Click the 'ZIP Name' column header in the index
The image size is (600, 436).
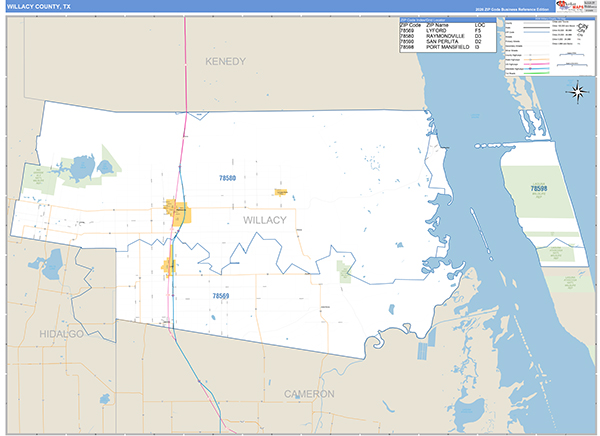(437, 25)
